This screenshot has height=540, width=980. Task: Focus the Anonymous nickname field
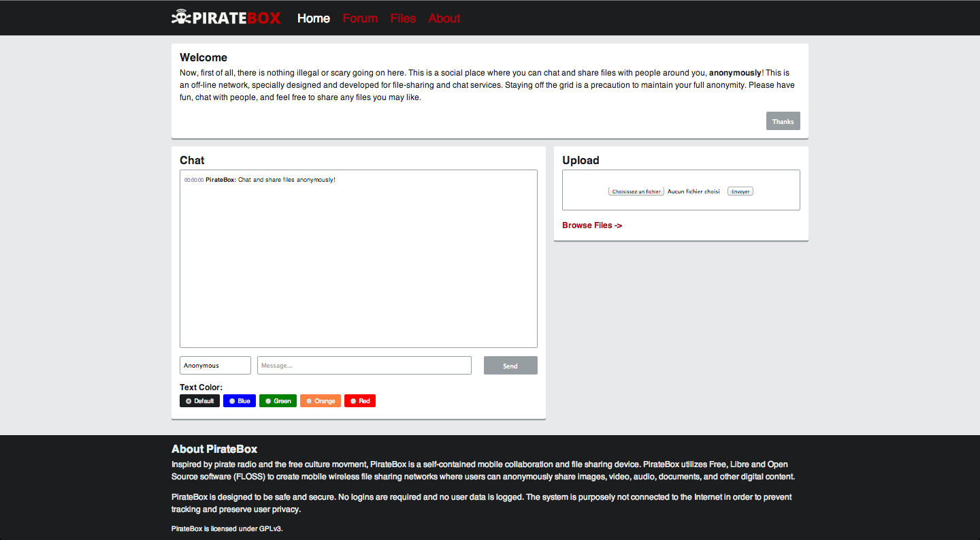click(215, 366)
